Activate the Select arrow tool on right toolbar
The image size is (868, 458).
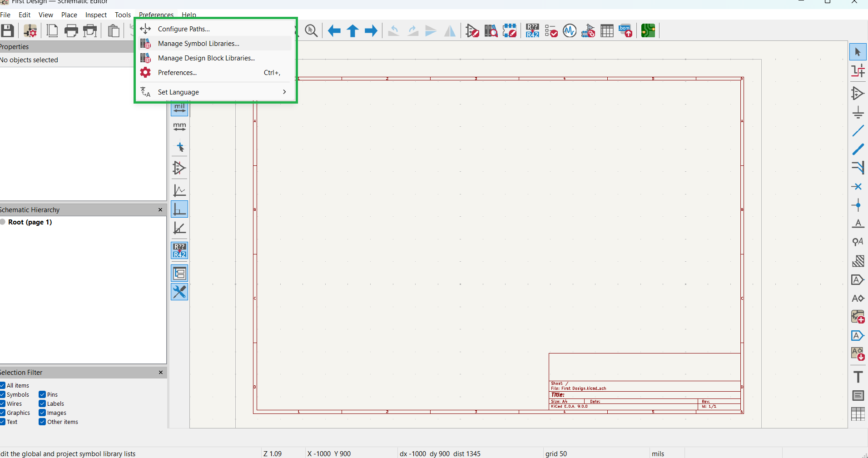pos(858,52)
